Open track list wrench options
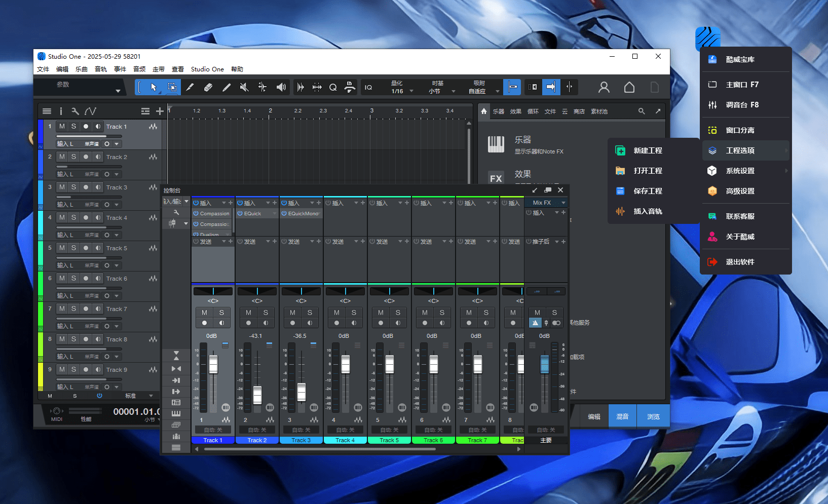The height and width of the screenshot is (504, 828). point(75,111)
